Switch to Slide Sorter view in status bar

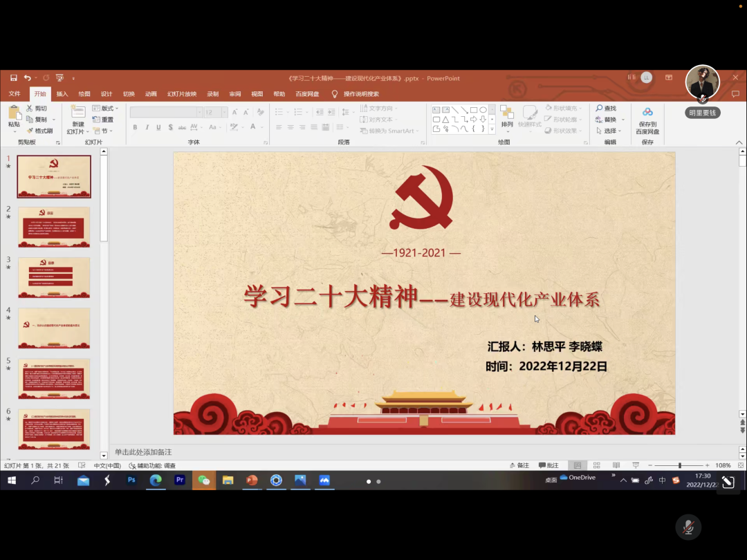[596, 465]
